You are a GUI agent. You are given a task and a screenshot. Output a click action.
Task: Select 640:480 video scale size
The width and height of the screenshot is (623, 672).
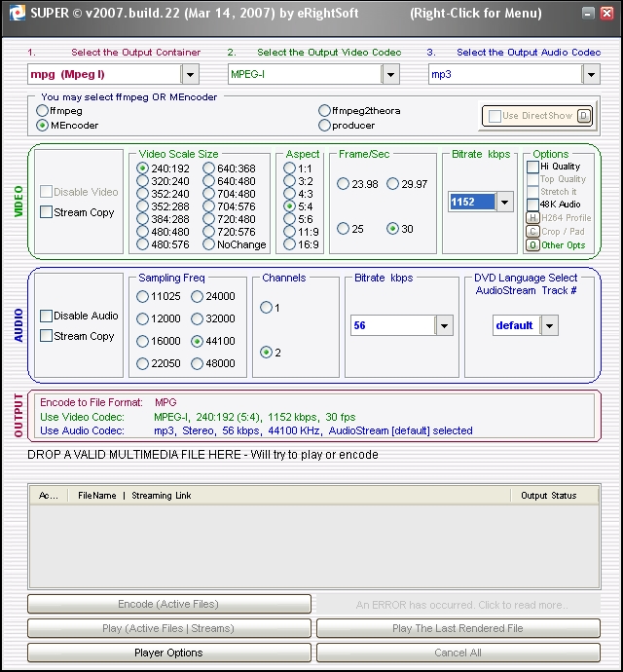click(x=208, y=181)
